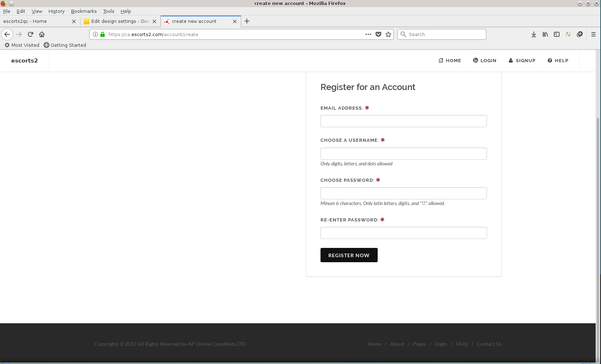
Task: Go back with the browser back arrow
Action: 7,34
